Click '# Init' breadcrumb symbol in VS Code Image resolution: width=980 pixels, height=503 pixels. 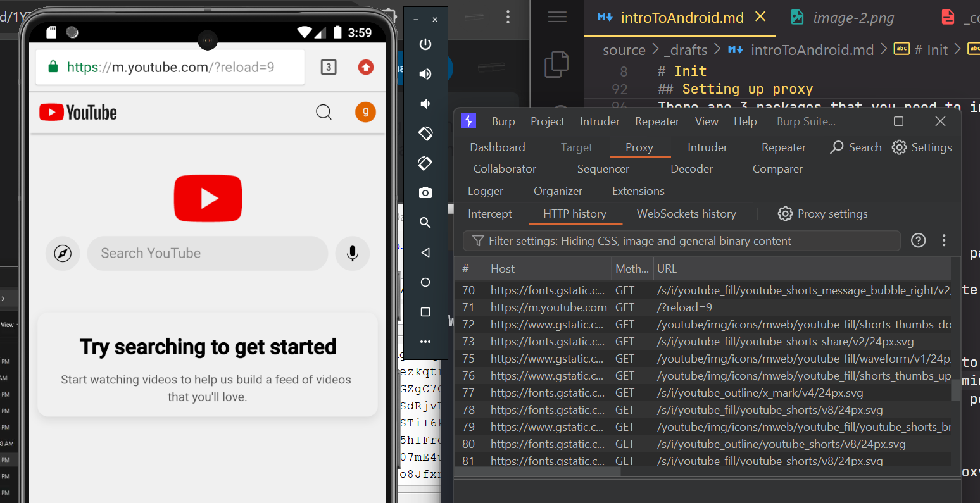click(921, 50)
